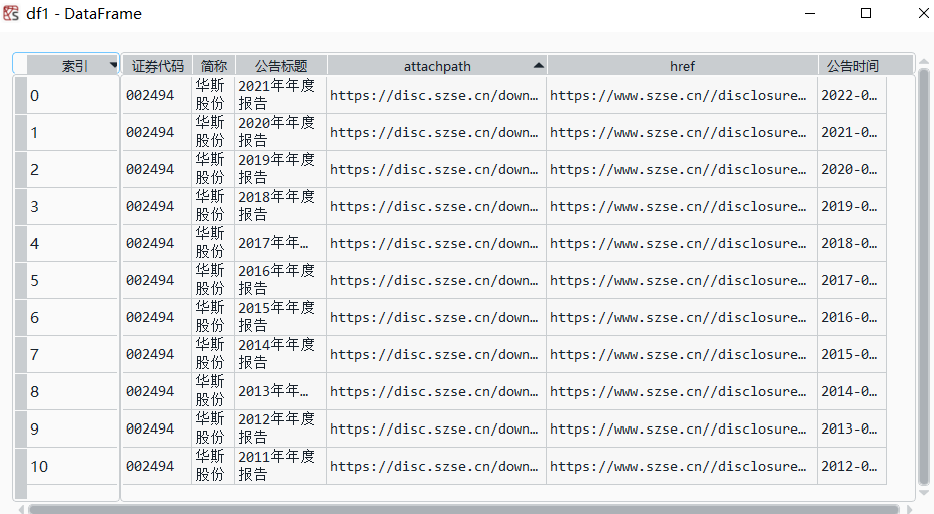Select the 2019-0 date cell
934x514 pixels.
pos(852,206)
